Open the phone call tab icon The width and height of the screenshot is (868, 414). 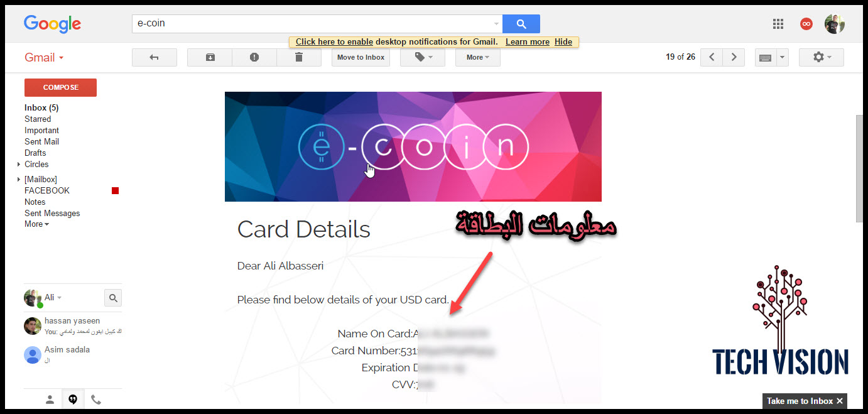click(x=96, y=400)
